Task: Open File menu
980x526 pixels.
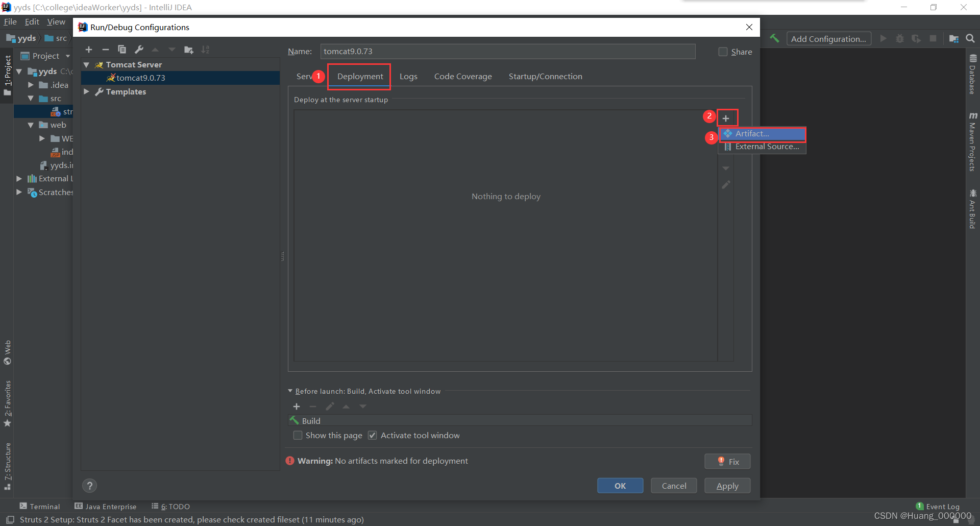Action: [10, 21]
